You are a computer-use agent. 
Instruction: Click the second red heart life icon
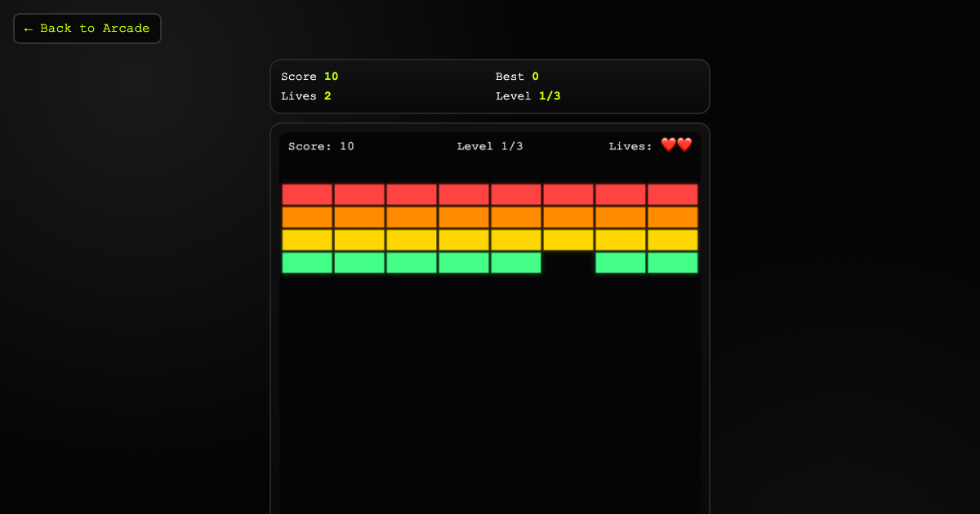[x=684, y=145]
